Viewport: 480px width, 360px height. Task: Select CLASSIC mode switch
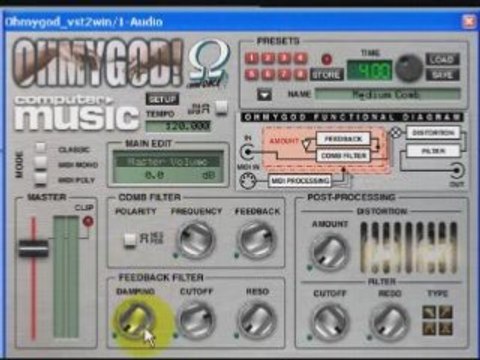coord(41,147)
